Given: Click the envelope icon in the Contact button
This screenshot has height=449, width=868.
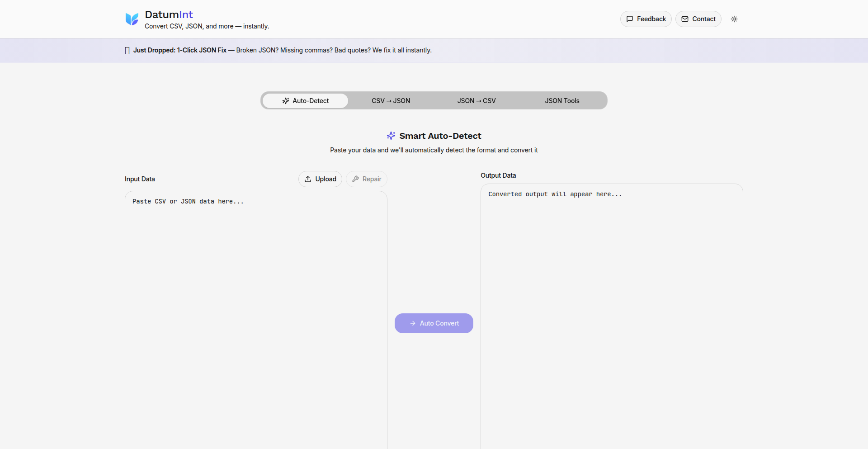Looking at the screenshot, I should tap(685, 19).
